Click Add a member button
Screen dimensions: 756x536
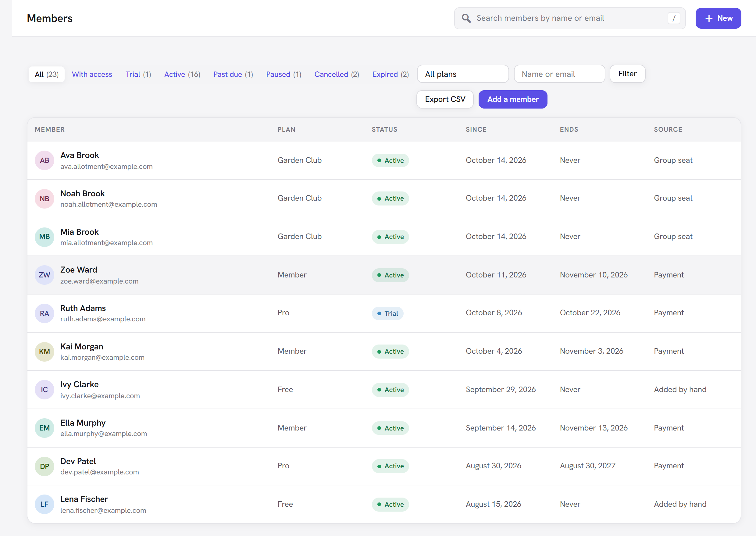point(513,99)
